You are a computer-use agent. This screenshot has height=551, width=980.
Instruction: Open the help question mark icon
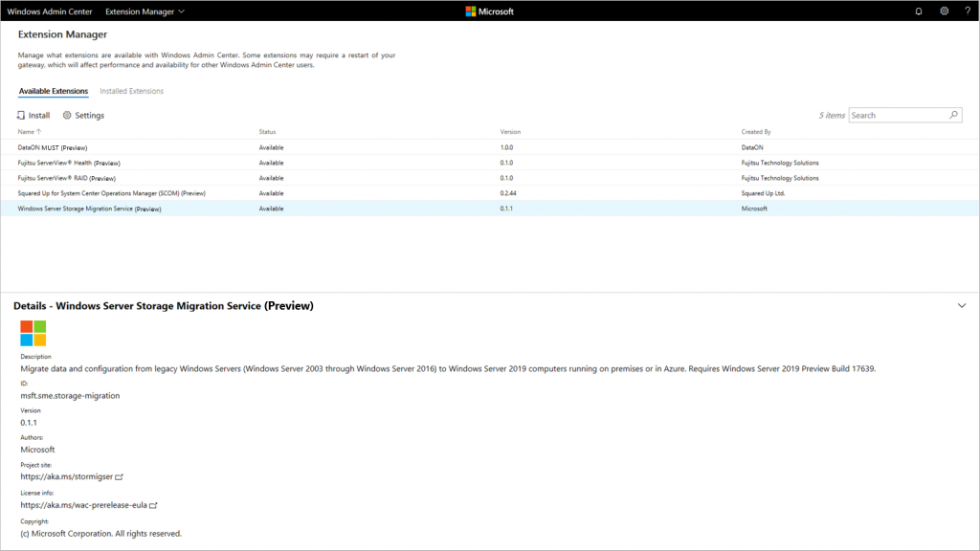968,11
